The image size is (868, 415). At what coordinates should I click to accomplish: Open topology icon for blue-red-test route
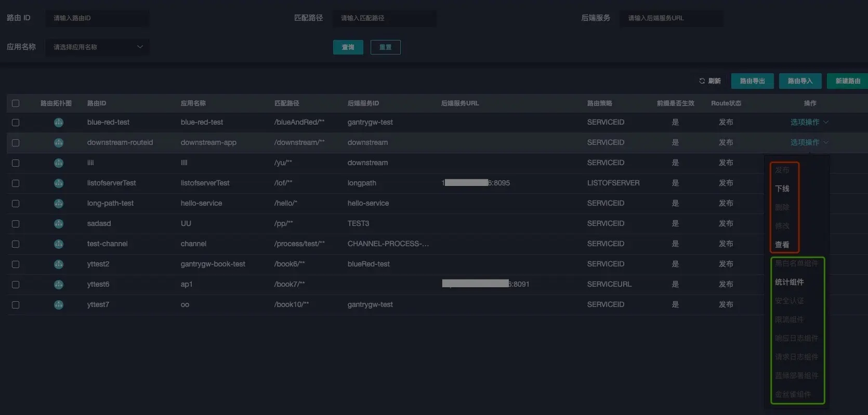(x=59, y=123)
